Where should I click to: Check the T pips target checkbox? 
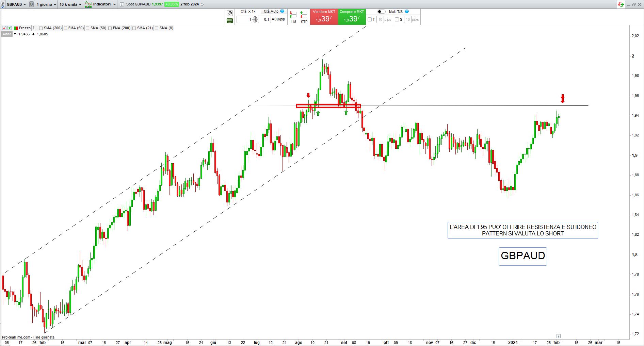[x=370, y=19]
